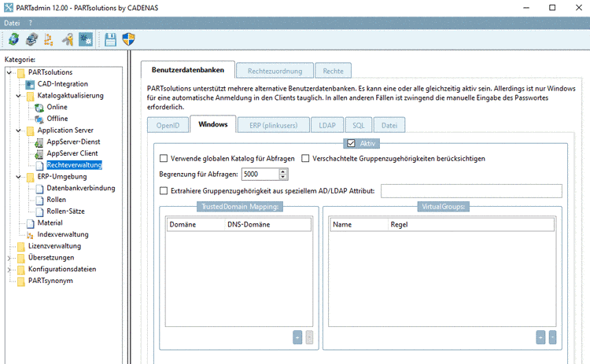Select Konfigurationsdateien in the tree
Image resolution: width=590 pixels, height=364 pixels.
(x=62, y=269)
